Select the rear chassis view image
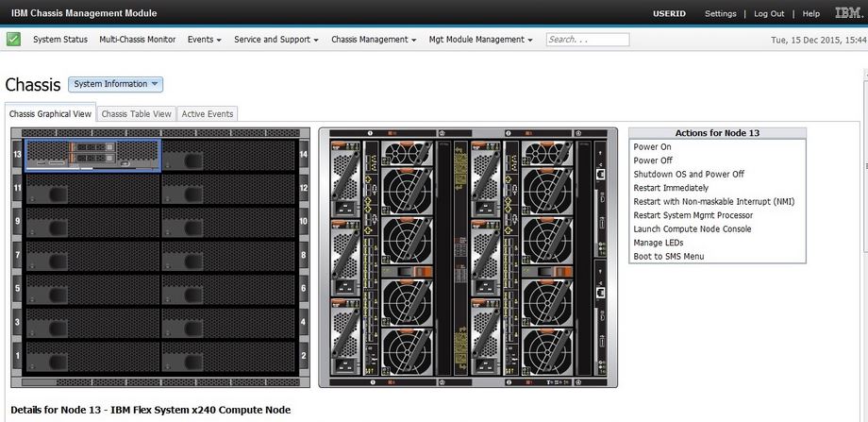This screenshot has height=422, width=868. [x=468, y=257]
